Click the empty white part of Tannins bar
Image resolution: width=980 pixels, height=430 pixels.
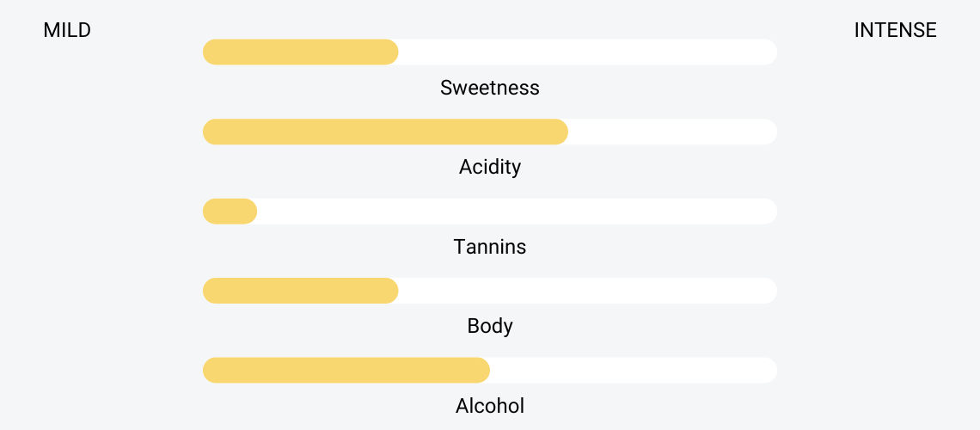[518, 212]
